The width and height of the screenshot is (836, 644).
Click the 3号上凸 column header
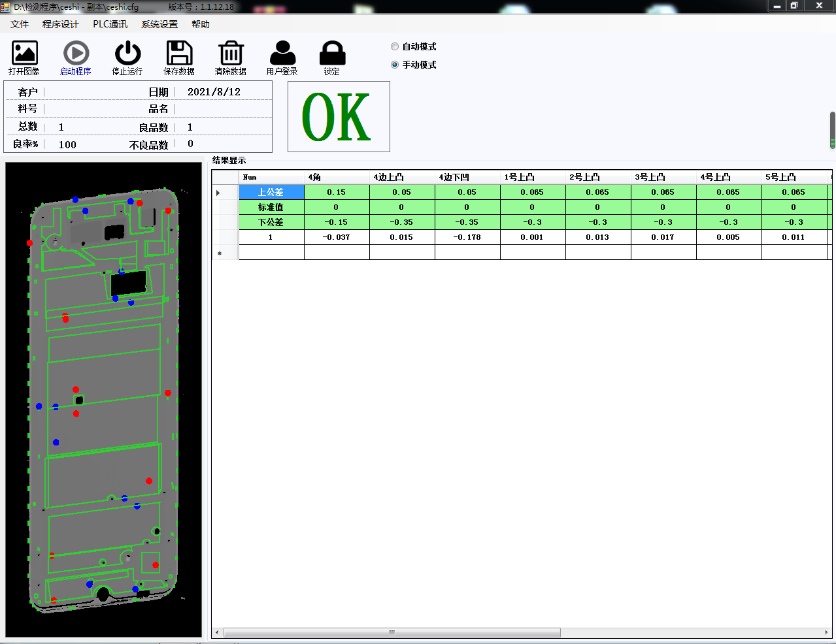click(663, 177)
